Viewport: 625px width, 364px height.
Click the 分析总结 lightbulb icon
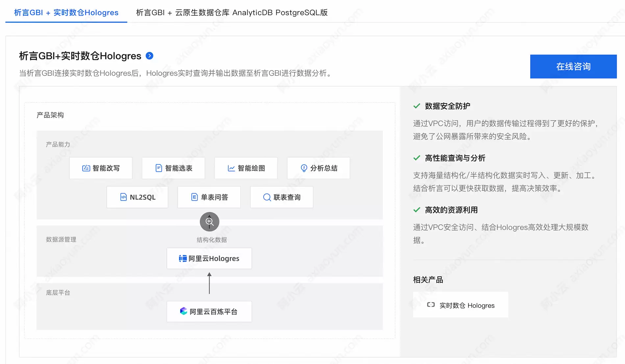[x=304, y=168]
